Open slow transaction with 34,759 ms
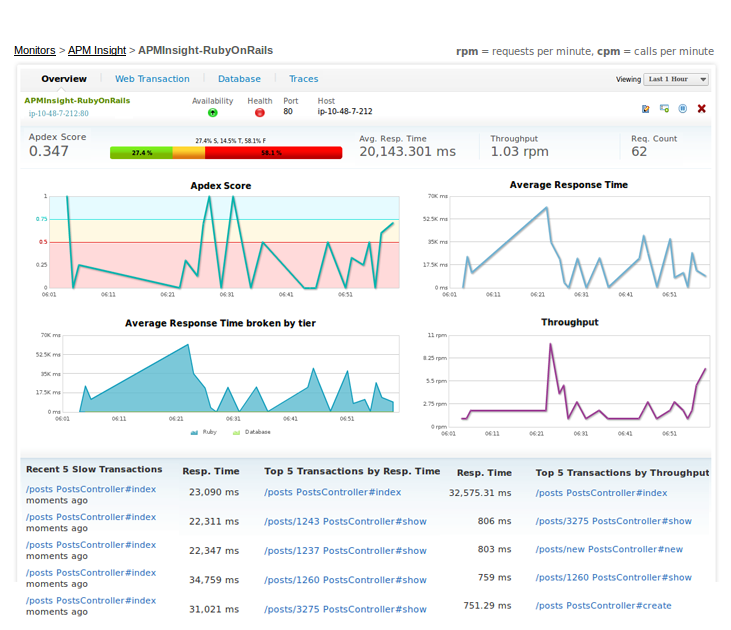 tap(91, 573)
